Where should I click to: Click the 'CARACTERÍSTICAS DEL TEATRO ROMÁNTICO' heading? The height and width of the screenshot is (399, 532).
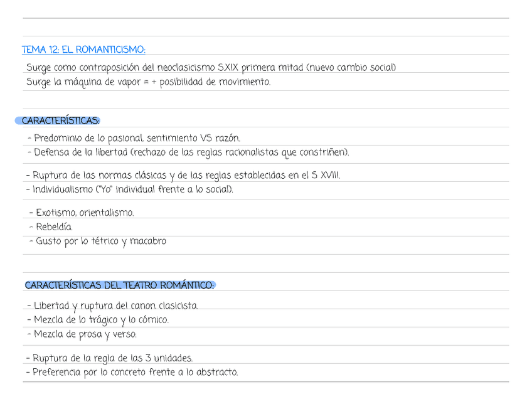click(x=119, y=285)
